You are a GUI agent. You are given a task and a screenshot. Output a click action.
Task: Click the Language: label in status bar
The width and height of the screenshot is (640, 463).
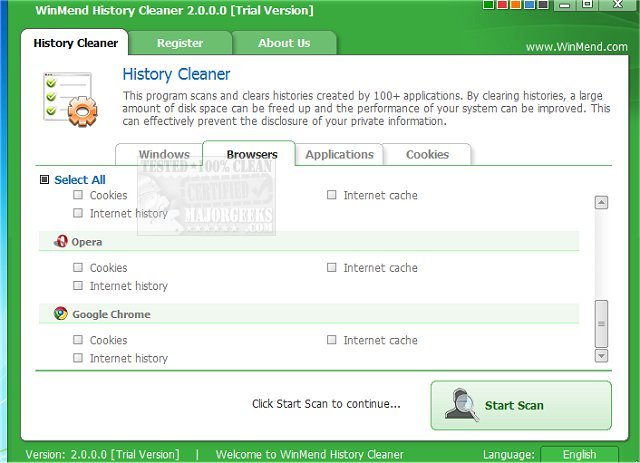point(509,454)
